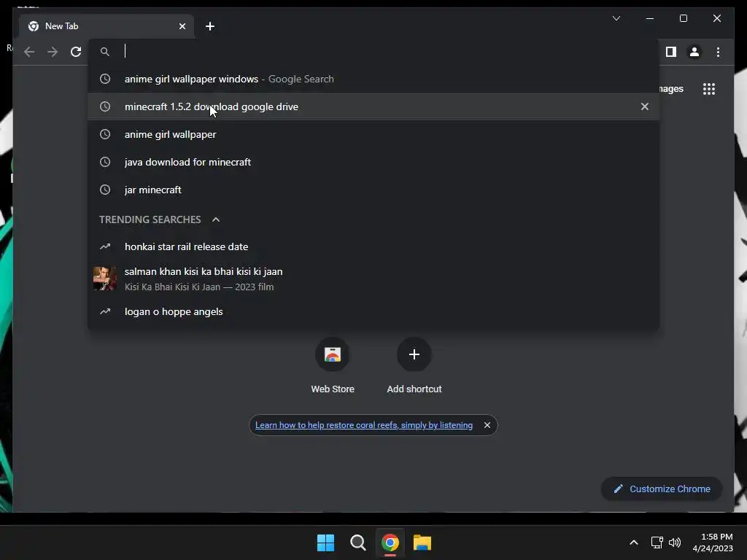Dismiss the coral reefs promo
The image size is (747, 560).
487,425
